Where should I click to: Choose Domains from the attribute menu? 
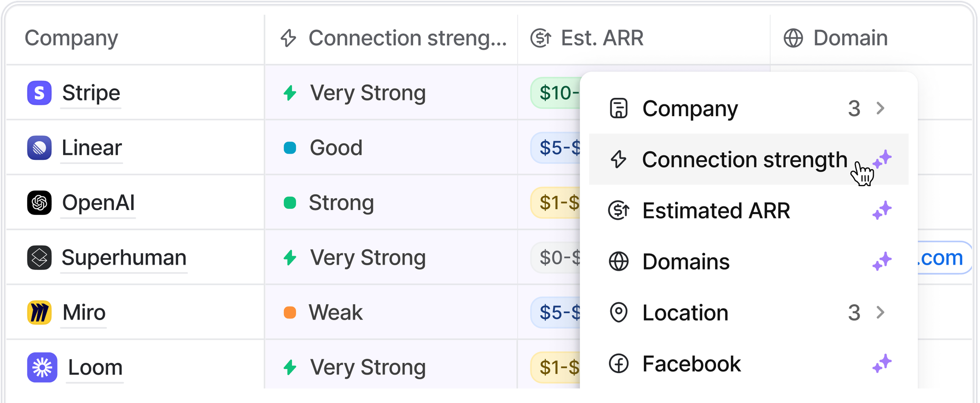tap(685, 262)
